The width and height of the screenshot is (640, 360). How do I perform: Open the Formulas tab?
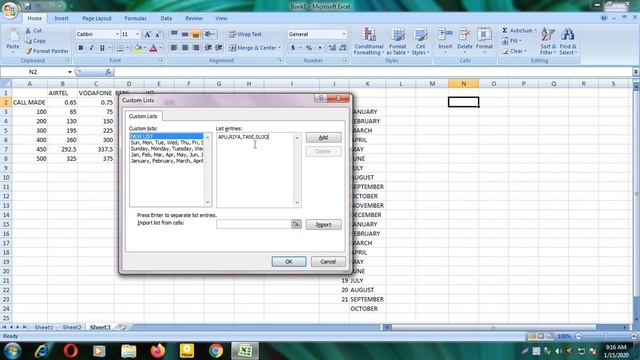tap(136, 18)
